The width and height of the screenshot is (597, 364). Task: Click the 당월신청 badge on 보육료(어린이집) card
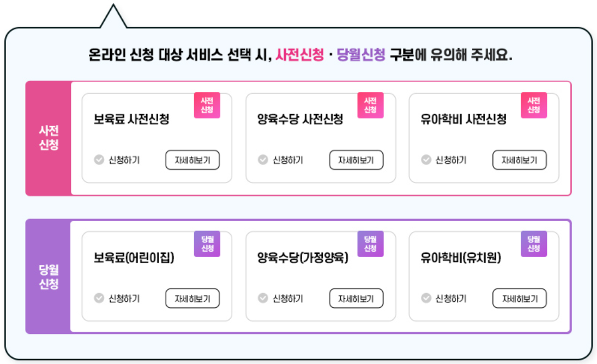pyautogui.click(x=207, y=245)
